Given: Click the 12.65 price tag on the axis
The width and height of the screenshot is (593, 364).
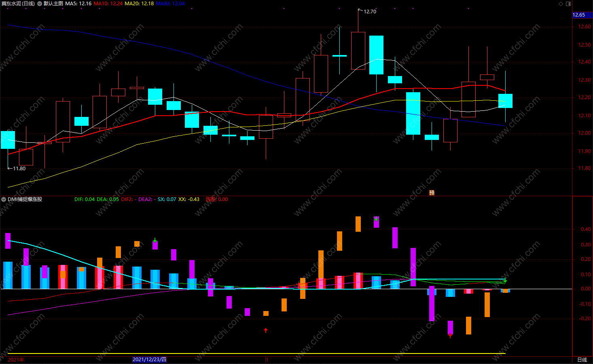Looking at the screenshot, I should click(x=582, y=15).
